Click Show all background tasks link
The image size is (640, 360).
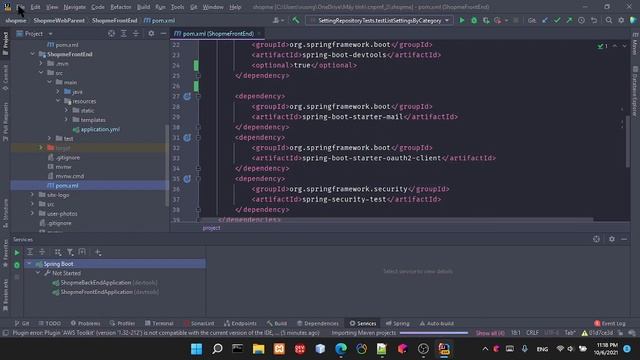[x=490, y=333]
